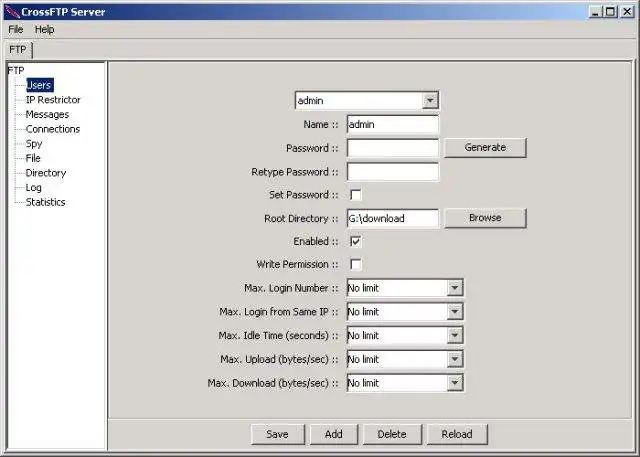This screenshot has width=640, height=457.
Task: Click Browse for root directory
Action: pos(485,218)
